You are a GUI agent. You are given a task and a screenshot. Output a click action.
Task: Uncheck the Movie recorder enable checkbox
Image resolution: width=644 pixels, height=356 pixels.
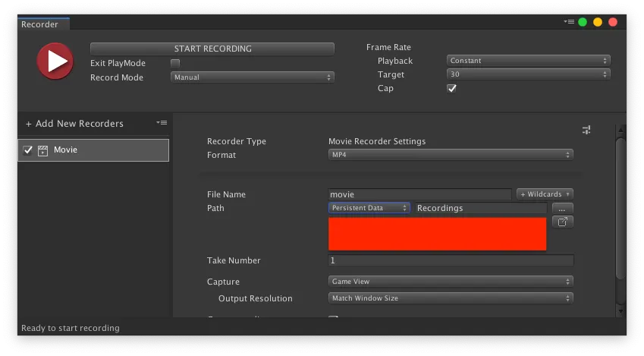(x=28, y=150)
